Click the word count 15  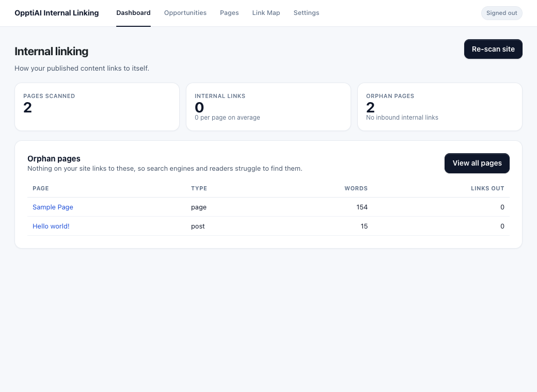pos(364,226)
